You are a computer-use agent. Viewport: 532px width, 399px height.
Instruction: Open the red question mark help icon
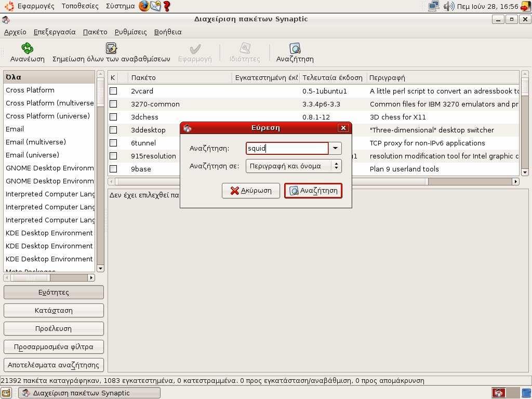pos(167,6)
